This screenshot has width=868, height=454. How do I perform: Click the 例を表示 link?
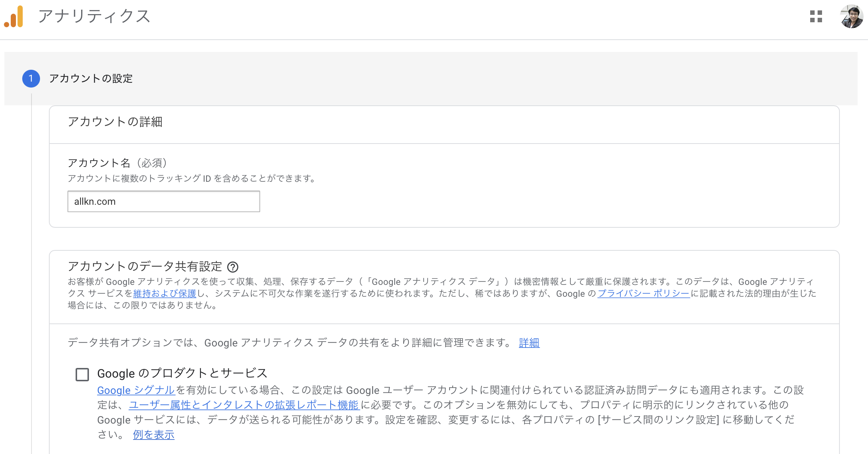point(154,435)
